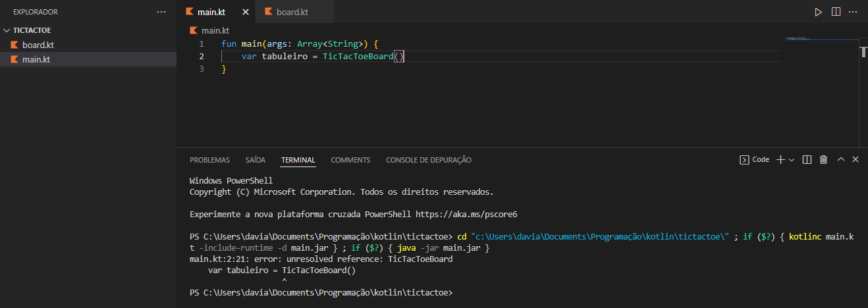Open the COMMENTS panel tab

350,160
